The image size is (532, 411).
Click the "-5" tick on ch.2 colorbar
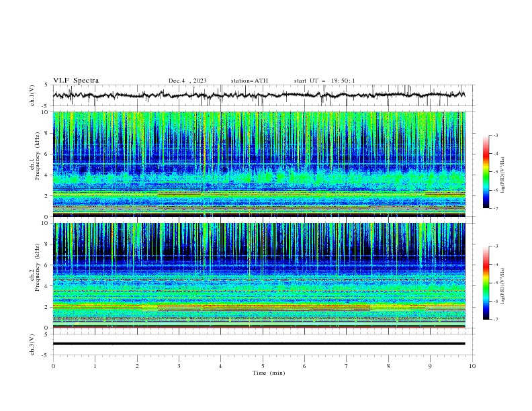pos(496,283)
